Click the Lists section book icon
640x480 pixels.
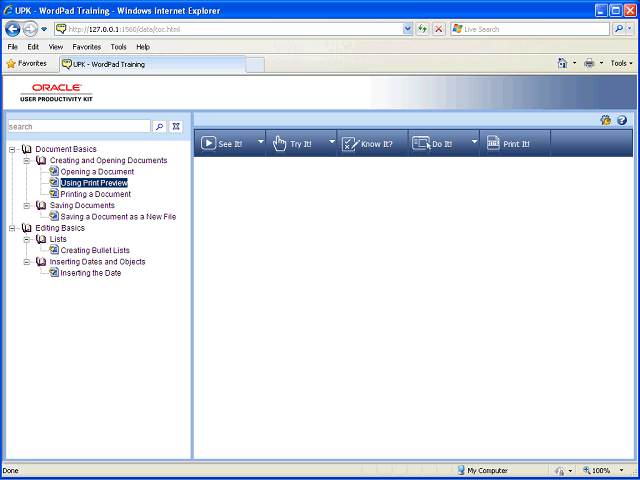(41, 239)
